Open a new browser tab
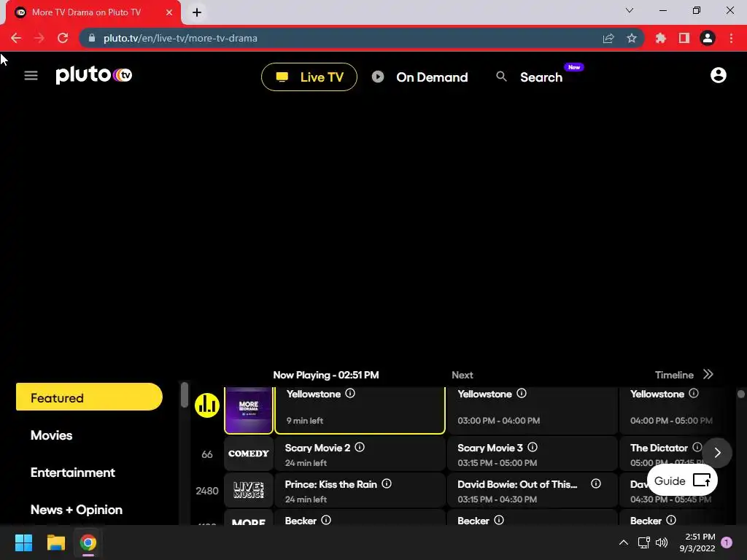The width and height of the screenshot is (747, 560). [197, 12]
